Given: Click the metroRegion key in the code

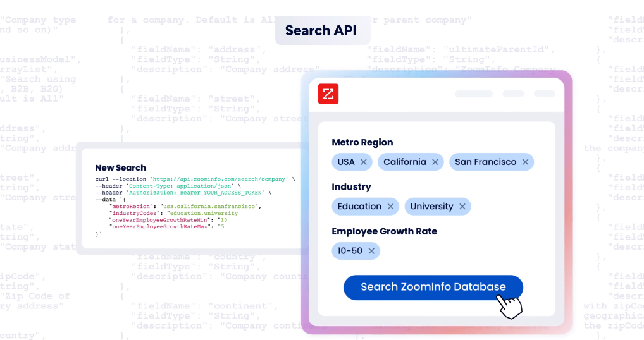Looking at the screenshot, I should [132, 206].
